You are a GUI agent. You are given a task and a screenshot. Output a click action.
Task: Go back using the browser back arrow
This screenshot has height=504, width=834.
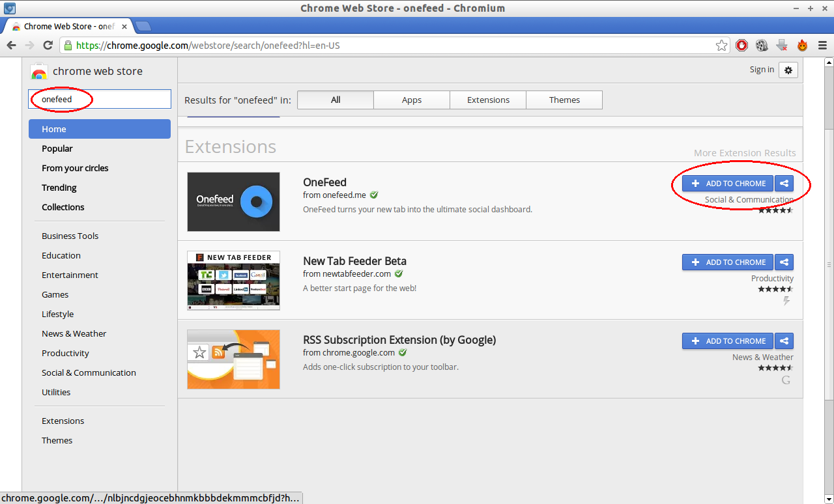pyautogui.click(x=11, y=46)
